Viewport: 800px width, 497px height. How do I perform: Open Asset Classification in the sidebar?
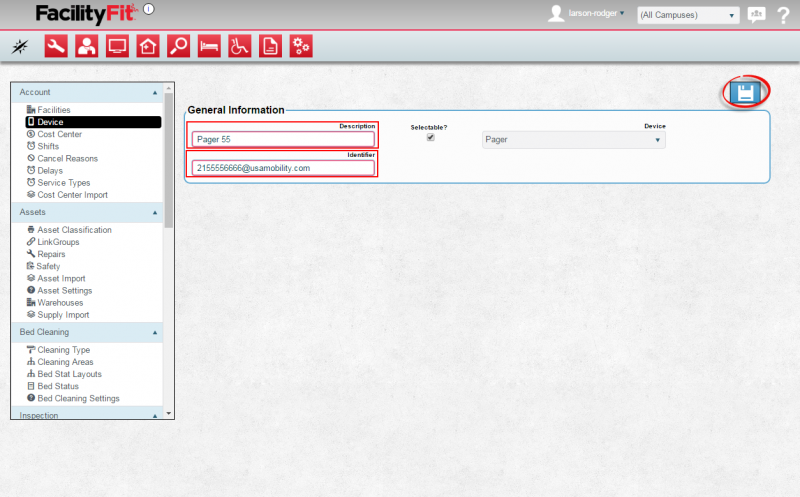(74, 230)
